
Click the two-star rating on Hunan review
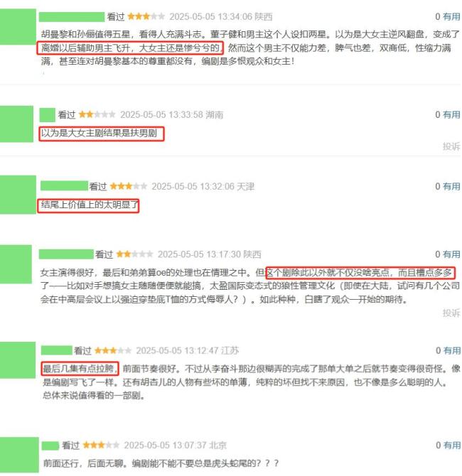[x=97, y=114]
